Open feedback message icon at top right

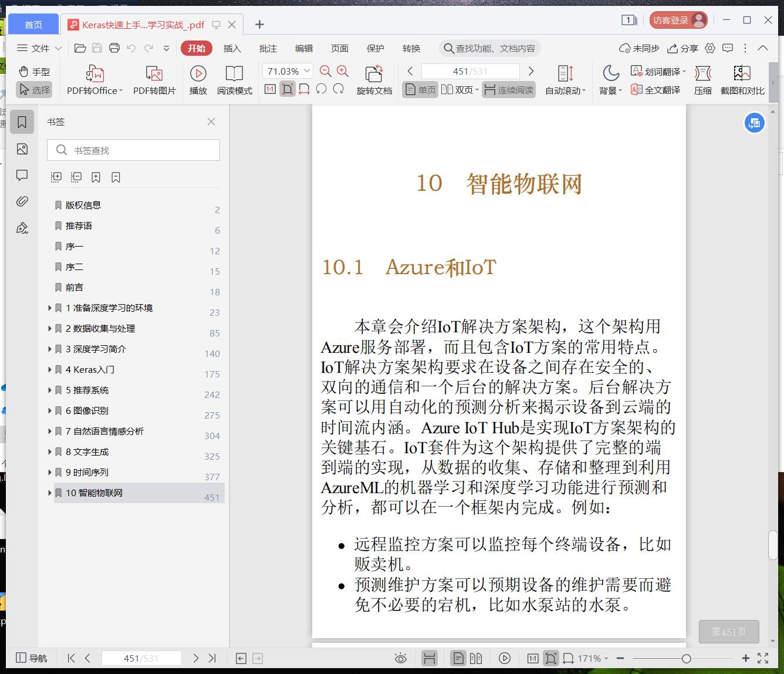pyautogui.click(x=728, y=48)
